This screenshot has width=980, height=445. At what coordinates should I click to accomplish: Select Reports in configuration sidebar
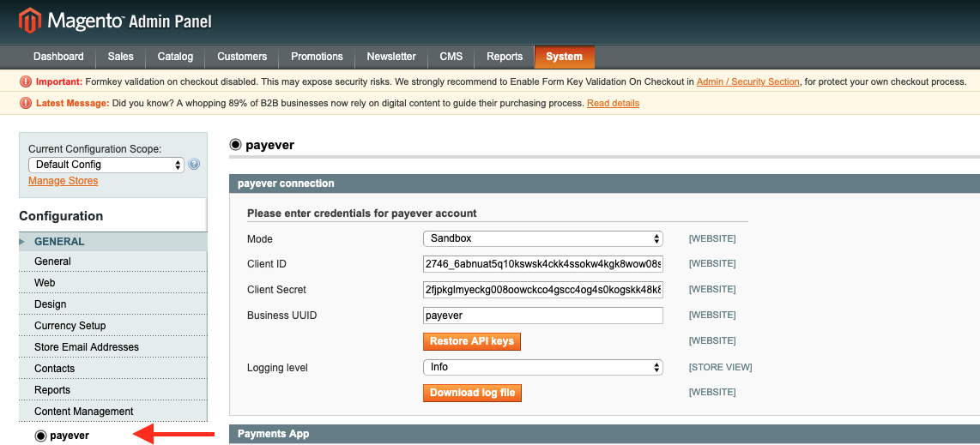[113, 390]
